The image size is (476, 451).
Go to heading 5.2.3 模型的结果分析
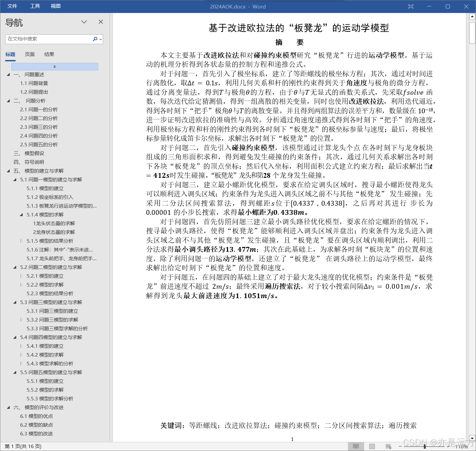coord(50,294)
